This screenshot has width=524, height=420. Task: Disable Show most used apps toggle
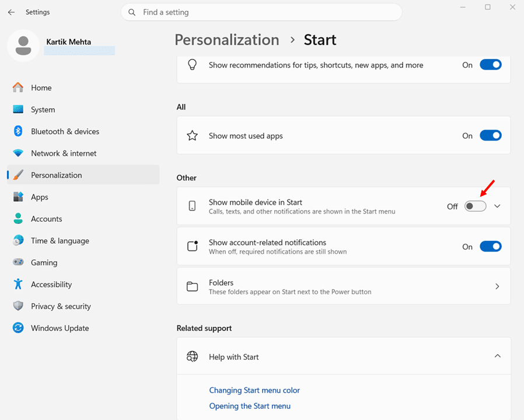[x=490, y=135]
